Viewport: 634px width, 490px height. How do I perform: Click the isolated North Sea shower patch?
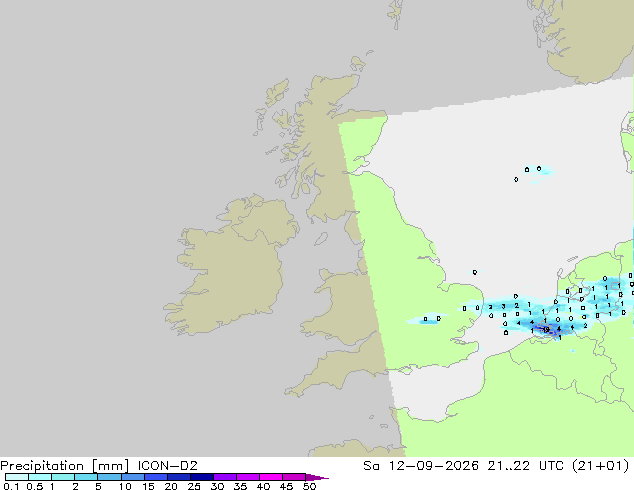pos(536,174)
